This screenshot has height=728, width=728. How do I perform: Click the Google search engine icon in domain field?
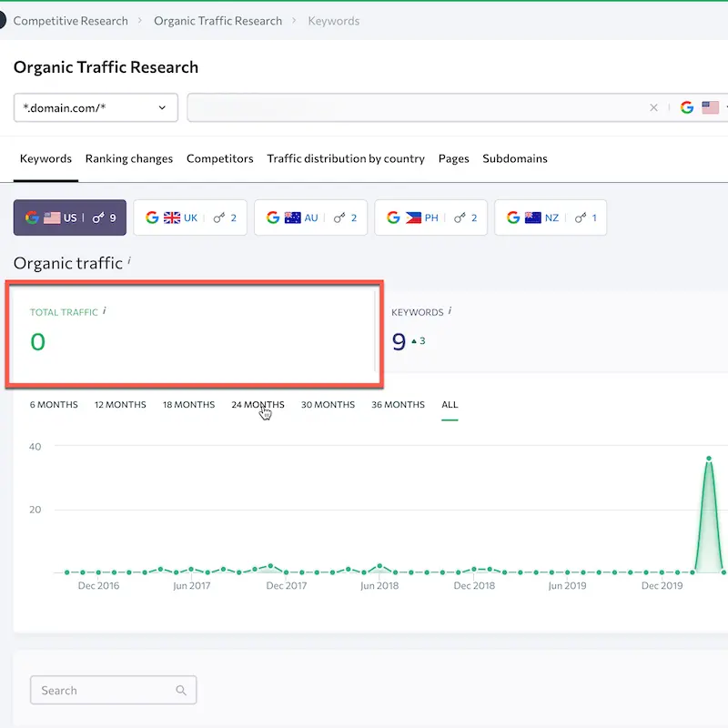(x=687, y=107)
